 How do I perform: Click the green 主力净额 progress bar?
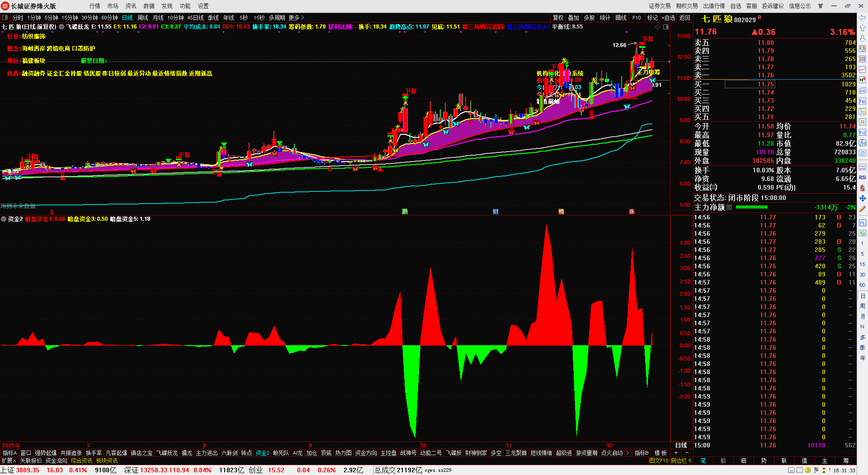click(x=752, y=207)
